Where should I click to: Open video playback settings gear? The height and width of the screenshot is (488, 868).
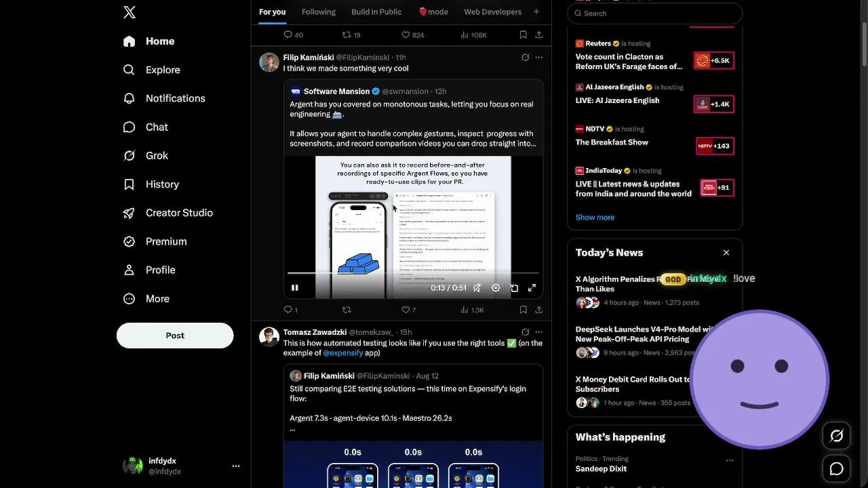tap(496, 288)
